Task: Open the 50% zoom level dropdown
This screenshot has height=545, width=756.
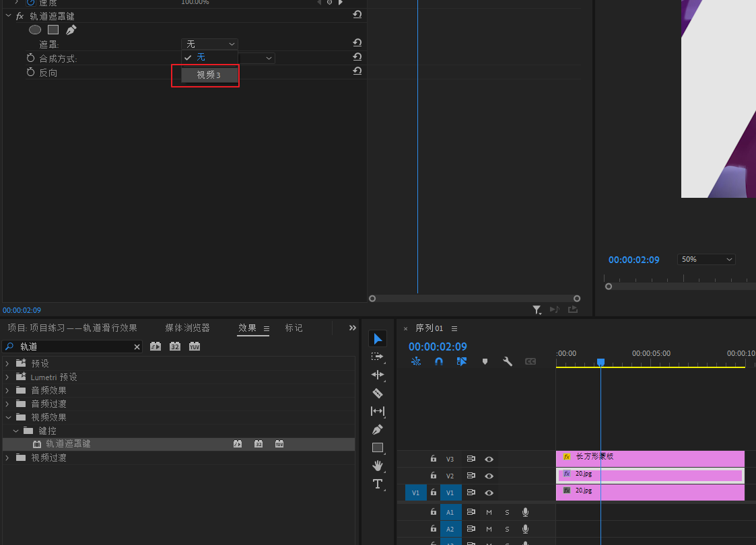Action: (706, 260)
